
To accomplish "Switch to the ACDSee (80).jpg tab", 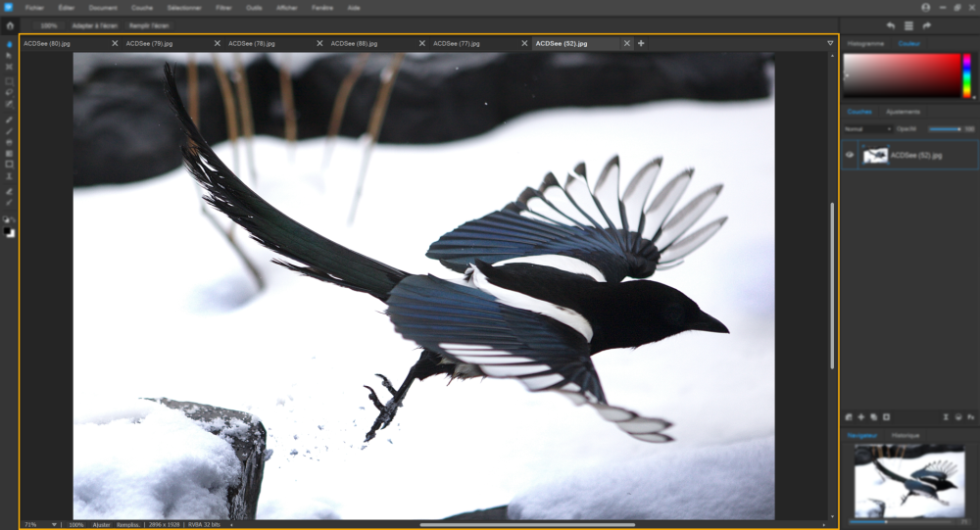I will [x=47, y=44].
